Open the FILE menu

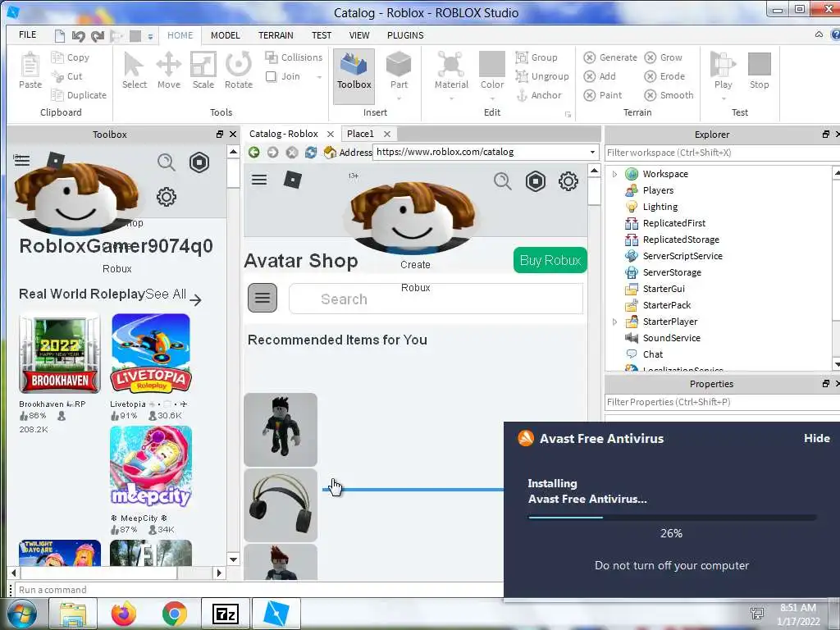point(27,34)
